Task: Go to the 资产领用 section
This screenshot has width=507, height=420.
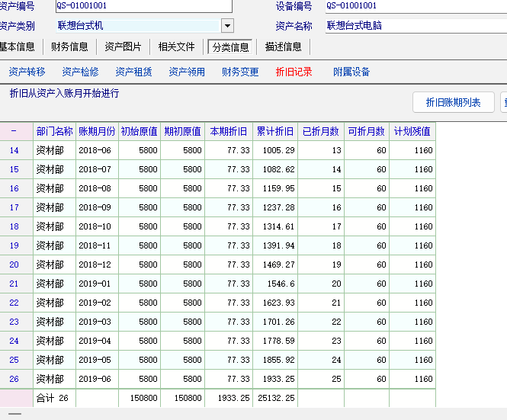Action: pyautogui.click(x=187, y=72)
